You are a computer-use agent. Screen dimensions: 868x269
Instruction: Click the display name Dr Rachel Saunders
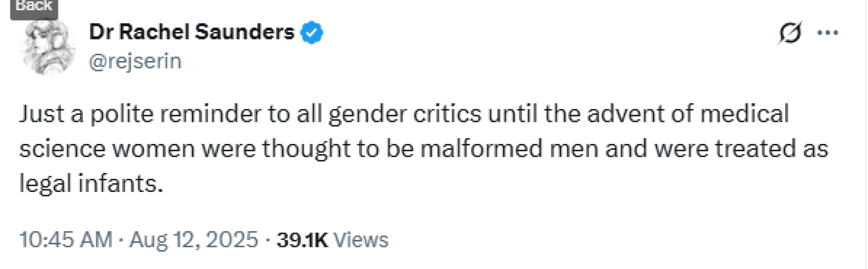tap(191, 32)
